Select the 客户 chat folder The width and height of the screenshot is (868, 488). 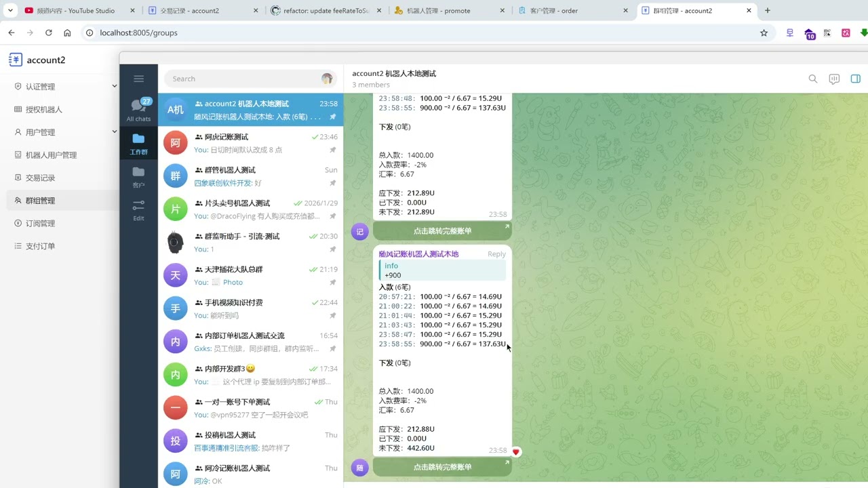(x=138, y=176)
